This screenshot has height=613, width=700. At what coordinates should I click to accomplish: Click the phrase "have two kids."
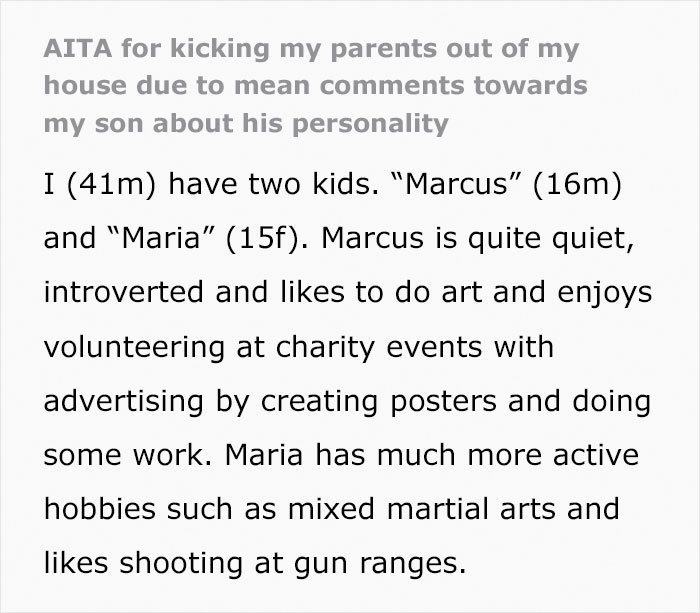273,184
